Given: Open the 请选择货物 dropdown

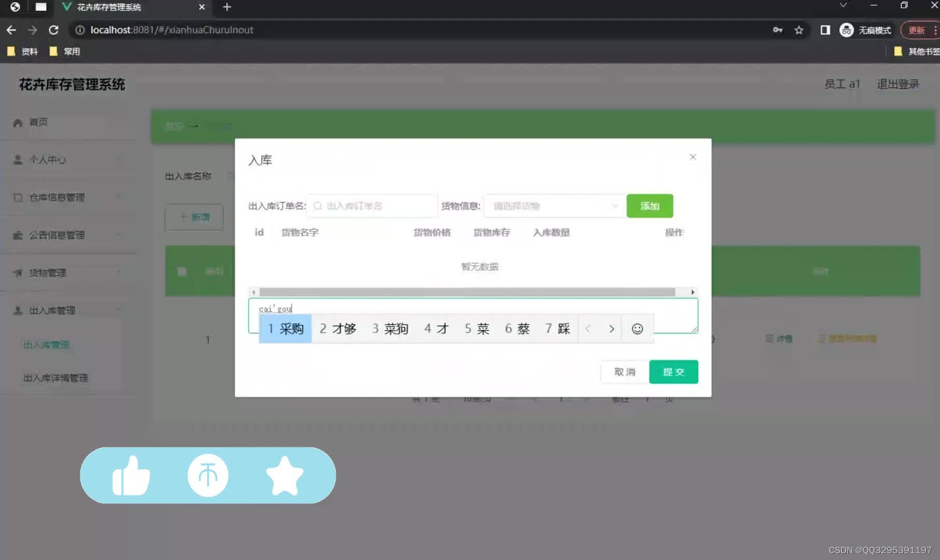Looking at the screenshot, I should point(554,206).
